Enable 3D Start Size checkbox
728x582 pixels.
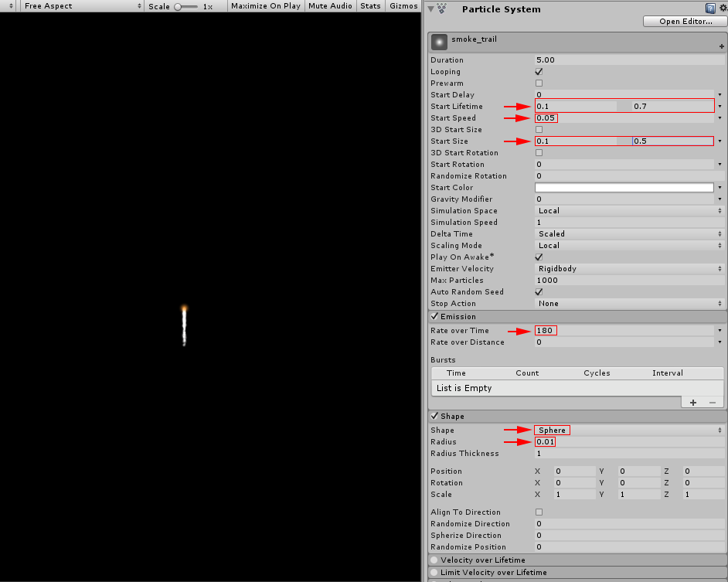539,130
